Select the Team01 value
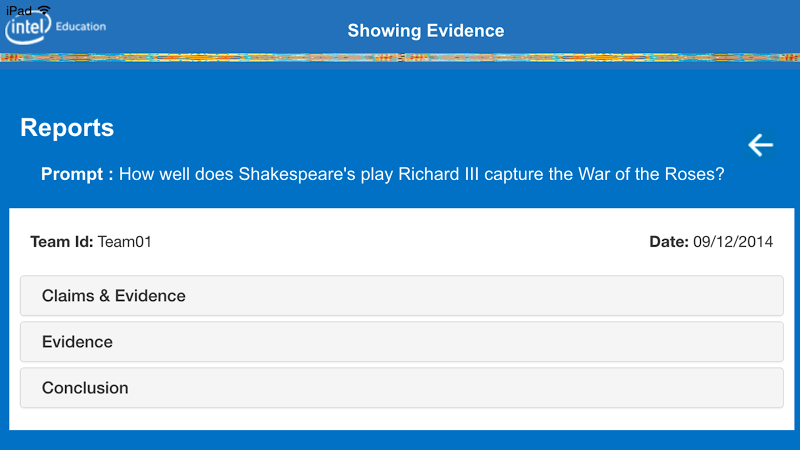 tap(125, 242)
